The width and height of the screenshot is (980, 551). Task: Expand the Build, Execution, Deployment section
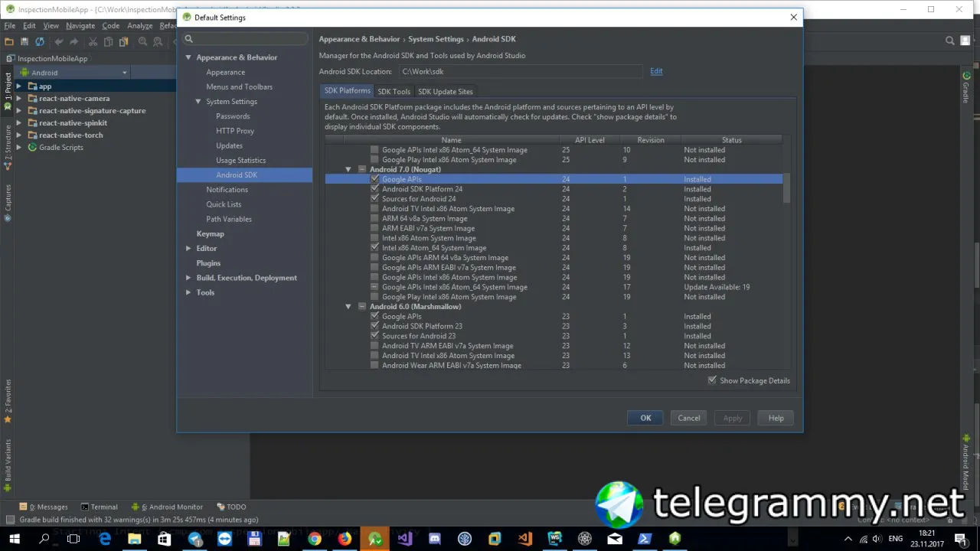(x=188, y=278)
